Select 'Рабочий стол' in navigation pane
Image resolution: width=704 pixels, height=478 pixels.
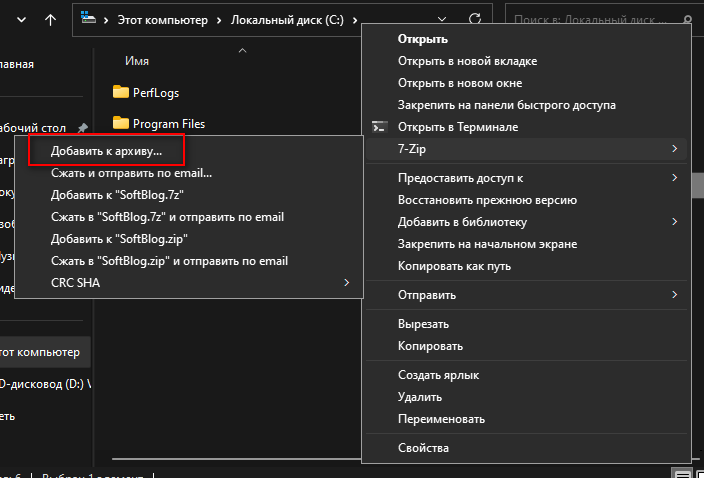click(x=33, y=128)
